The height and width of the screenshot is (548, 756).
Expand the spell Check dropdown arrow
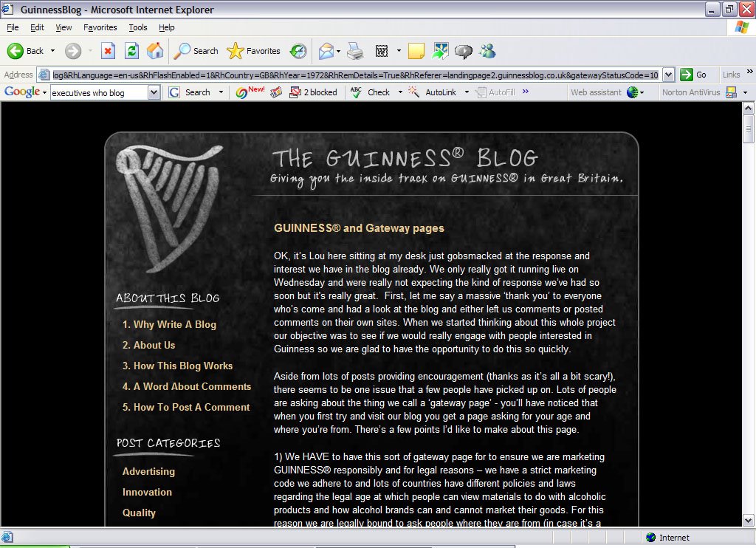click(400, 92)
